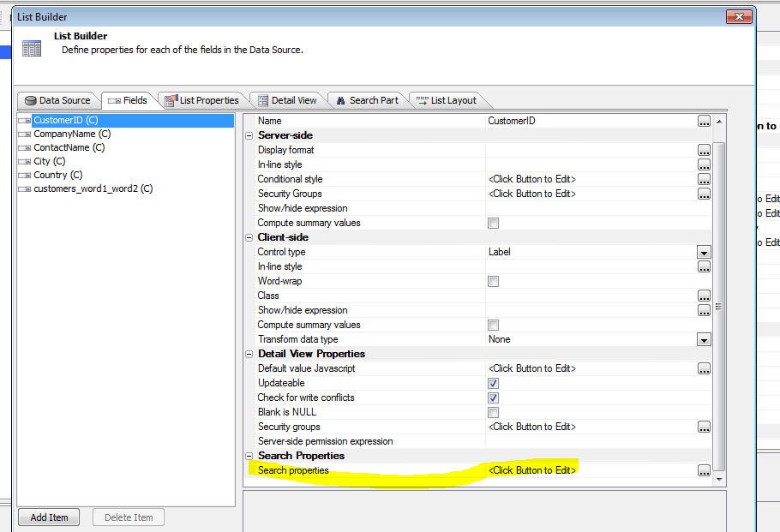Click the ellipsis button next to Name
The image size is (780, 532).
704,122
